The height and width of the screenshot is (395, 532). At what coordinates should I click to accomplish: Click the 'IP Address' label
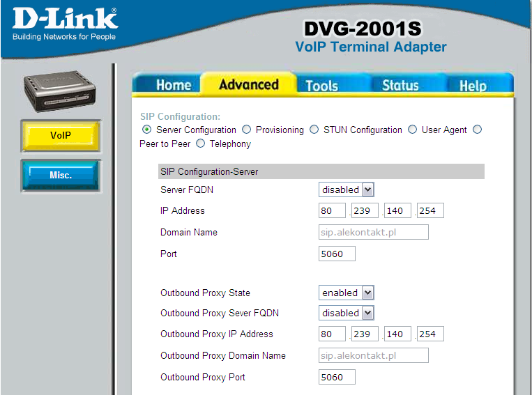click(x=183, y=210)
